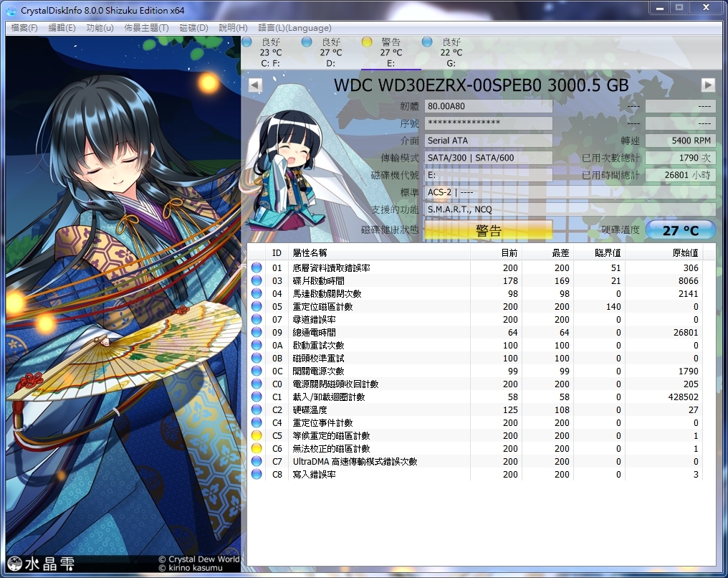Select the 磁頭校準重試 row
Image resolution: width=728 pixels, height=578 pixels.
(x=475, y=359)
